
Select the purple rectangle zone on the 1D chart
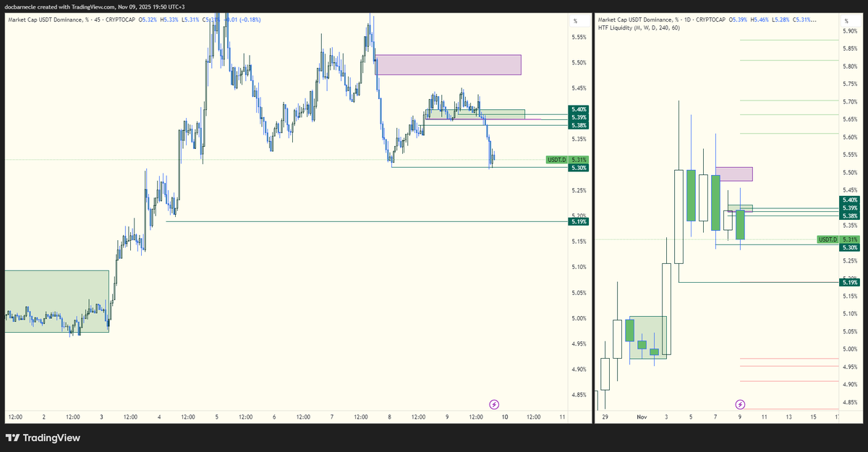[734, 174]
